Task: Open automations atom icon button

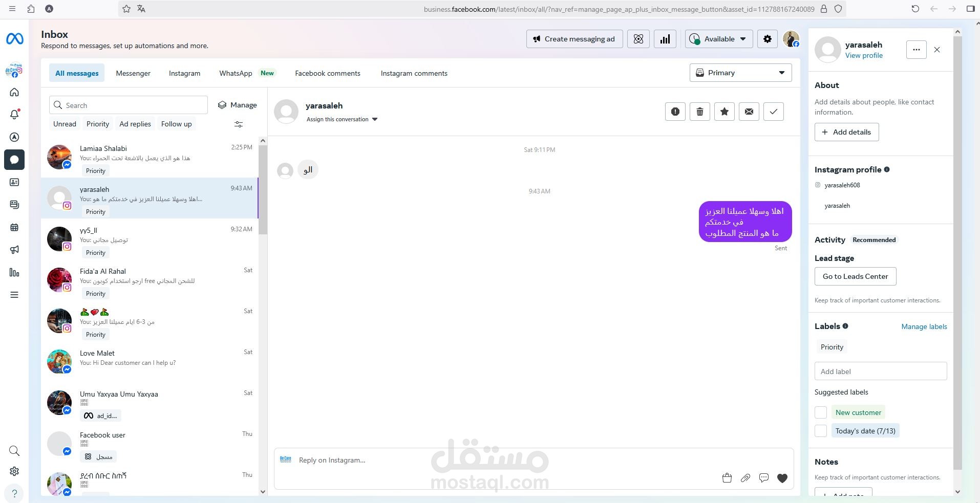Action: [x=638, y=39]
